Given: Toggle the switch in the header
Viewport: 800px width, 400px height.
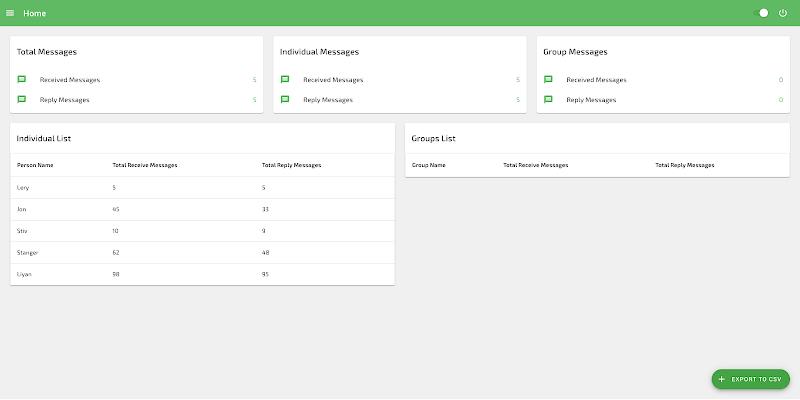Looking at the screenshot, I should [x=762, y=13].
